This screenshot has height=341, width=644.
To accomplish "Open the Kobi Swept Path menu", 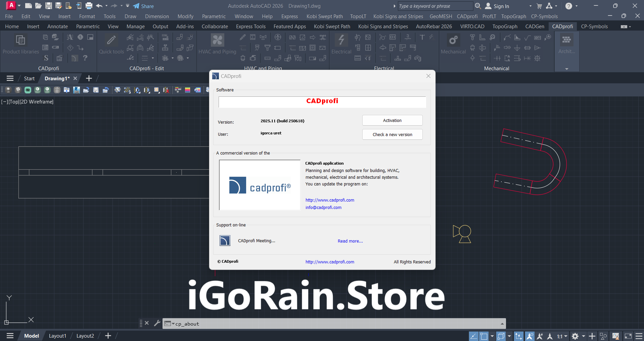I will (324, 16).
